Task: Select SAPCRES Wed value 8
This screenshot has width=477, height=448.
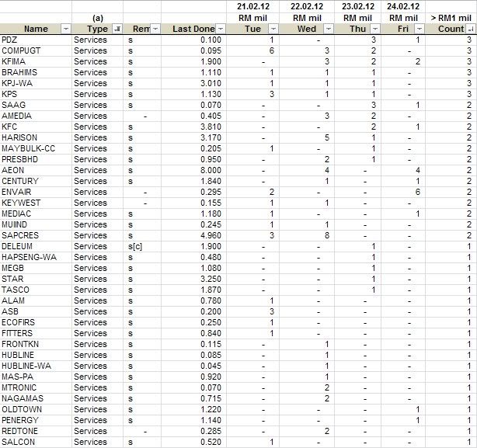Action: point(307,235)
